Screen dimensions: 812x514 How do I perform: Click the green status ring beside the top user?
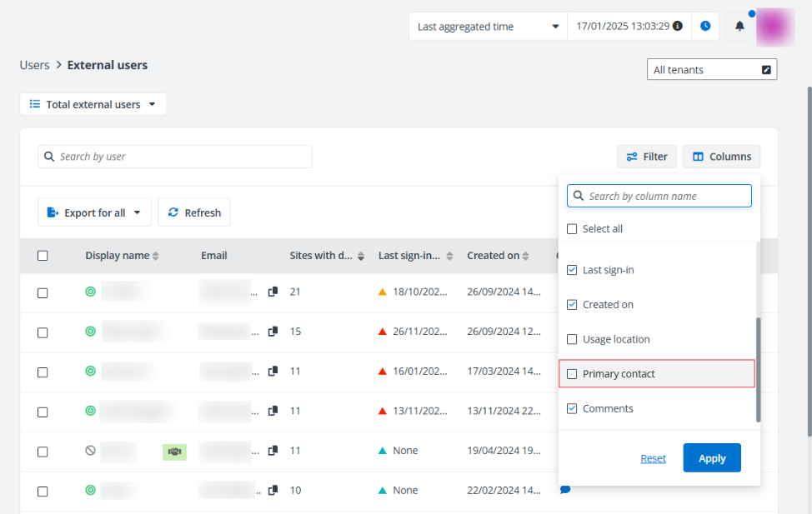tap(90, 292)
